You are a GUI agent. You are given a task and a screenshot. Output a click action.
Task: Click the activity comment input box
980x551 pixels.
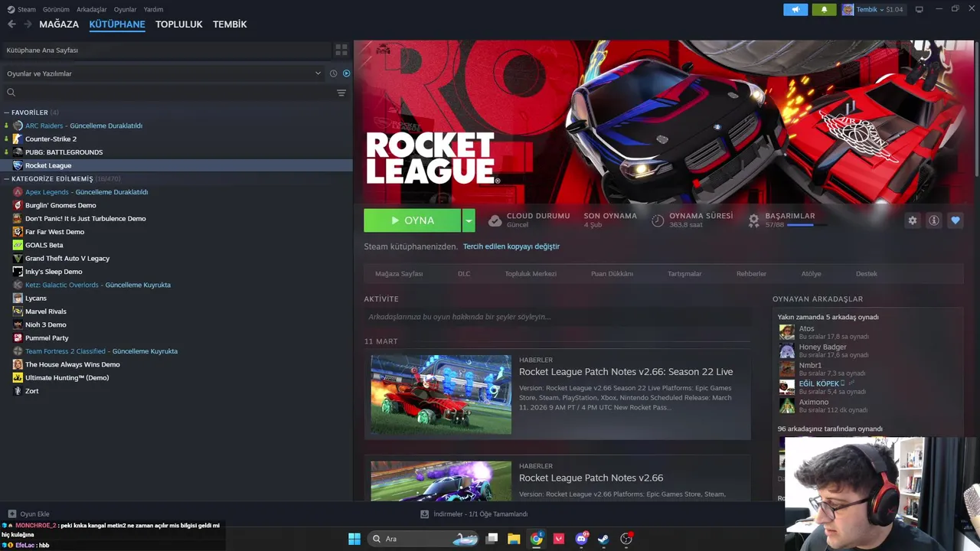click(557, 317)
